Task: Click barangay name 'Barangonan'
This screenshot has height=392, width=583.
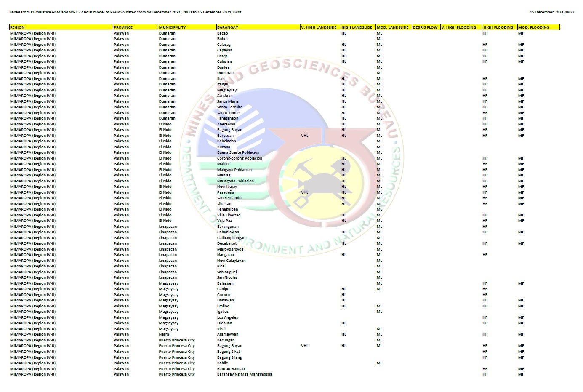Action: (x=228, y=226)
